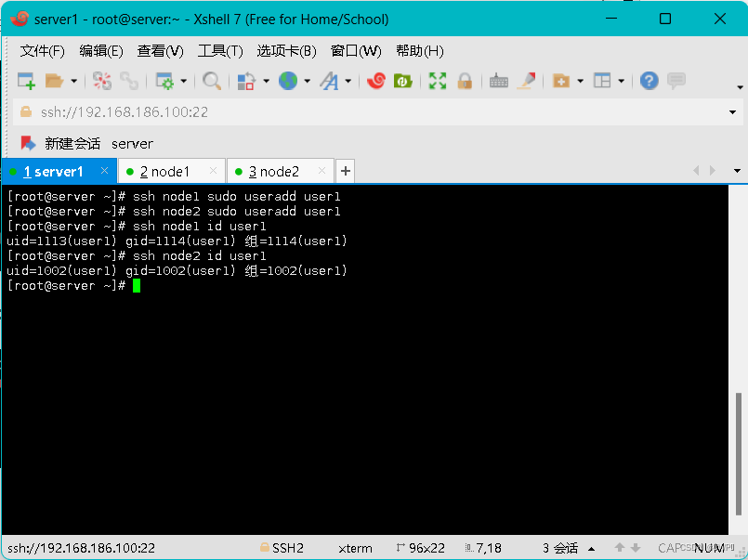Open session properties gear icon
This screenshot has width=748, height=560.
point(165,81)
